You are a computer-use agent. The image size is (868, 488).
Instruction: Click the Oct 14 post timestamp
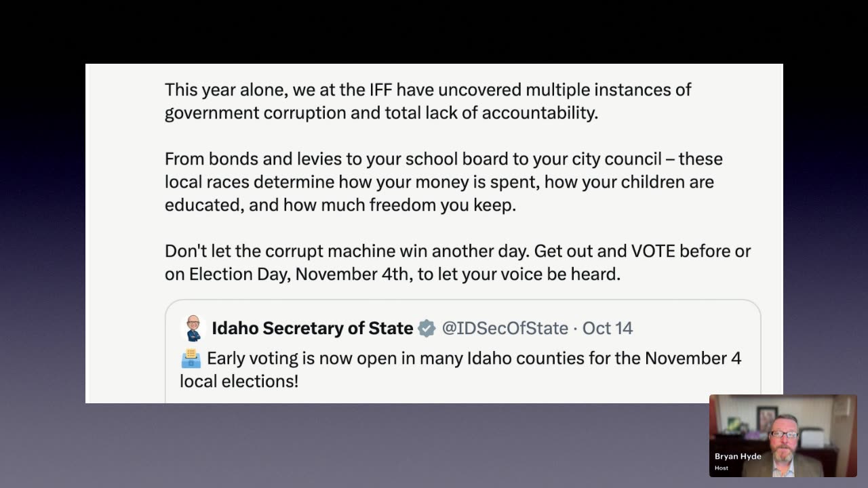click(x=608, y=329)
